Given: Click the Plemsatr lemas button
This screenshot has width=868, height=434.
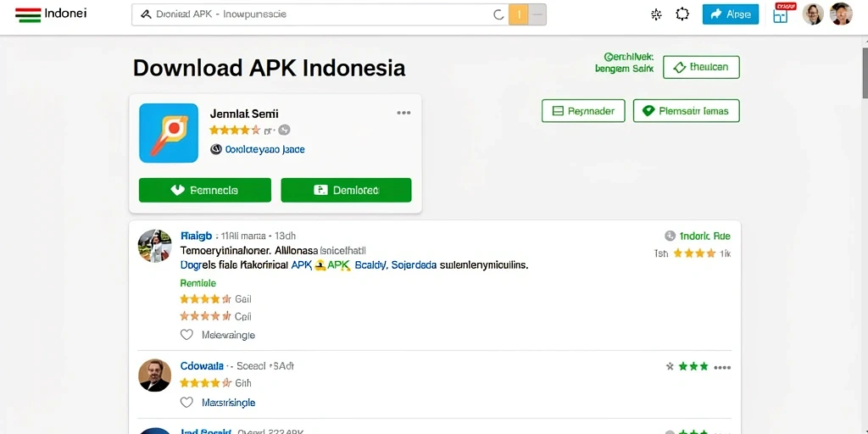Looking at the screenshot, I should (x=686, y=111).
